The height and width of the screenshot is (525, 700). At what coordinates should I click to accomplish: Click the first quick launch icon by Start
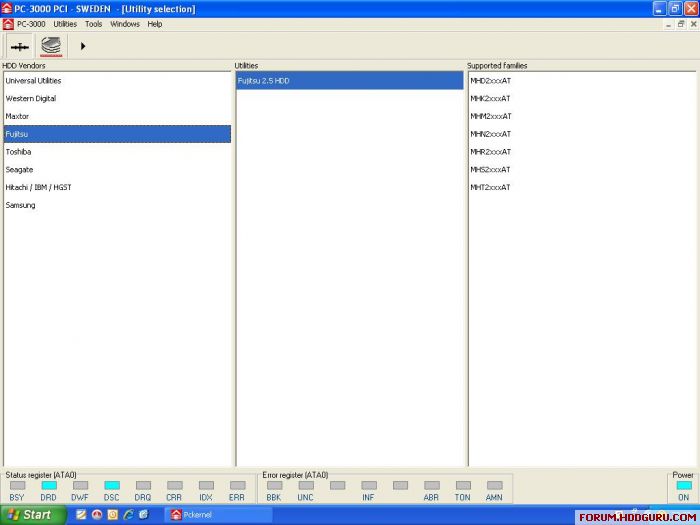(81, 515)
